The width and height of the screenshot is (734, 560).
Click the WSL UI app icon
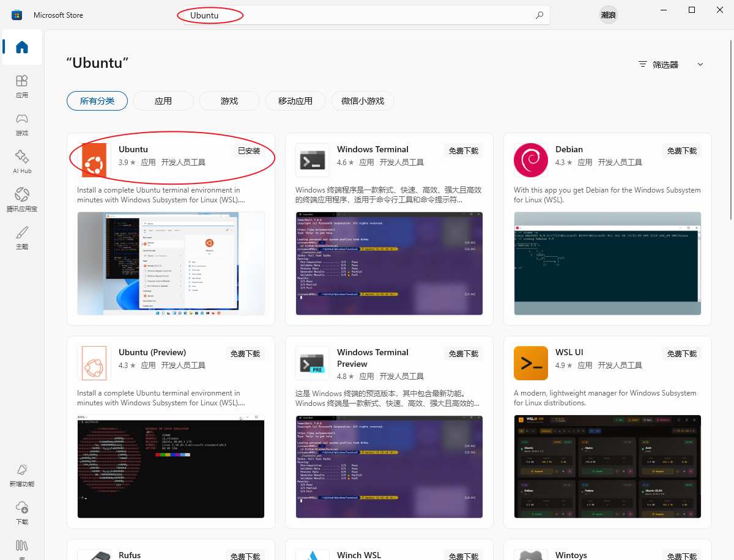coord(531,363)
